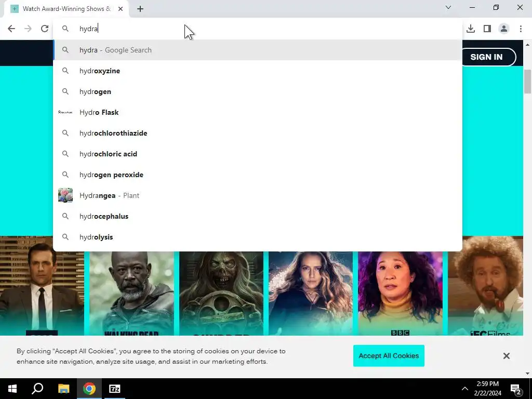Toggle the Chrome side panel icon
The height and width of the screenshot is (399, 532).
(x=487, y=29)
